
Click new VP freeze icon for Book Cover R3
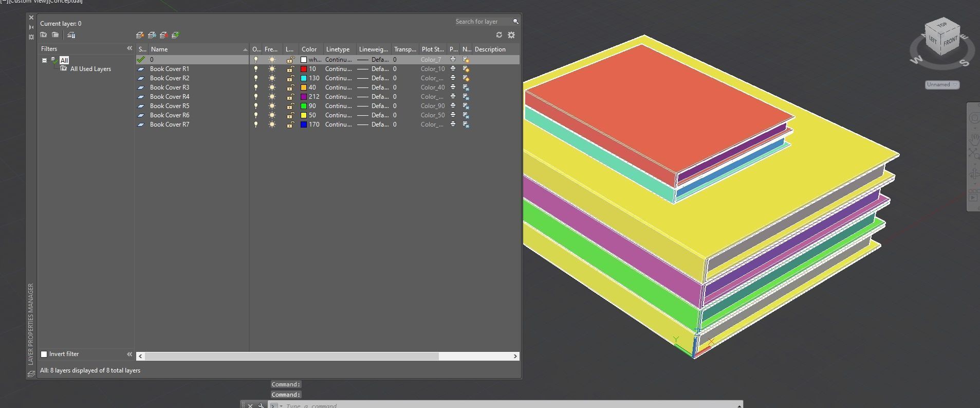tap(466, 87)
